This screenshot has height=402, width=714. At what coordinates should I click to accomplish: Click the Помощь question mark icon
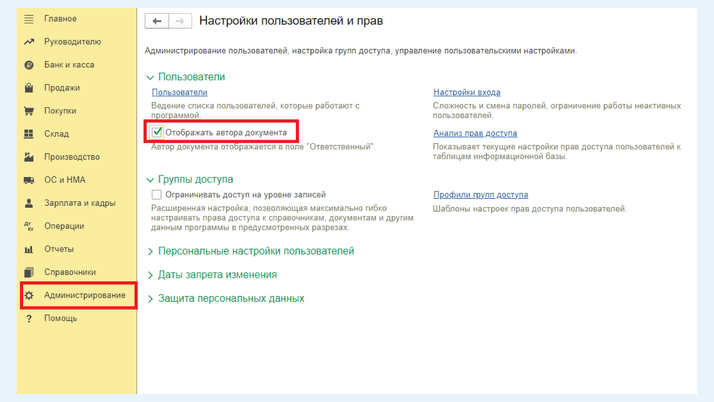(29, 319)
